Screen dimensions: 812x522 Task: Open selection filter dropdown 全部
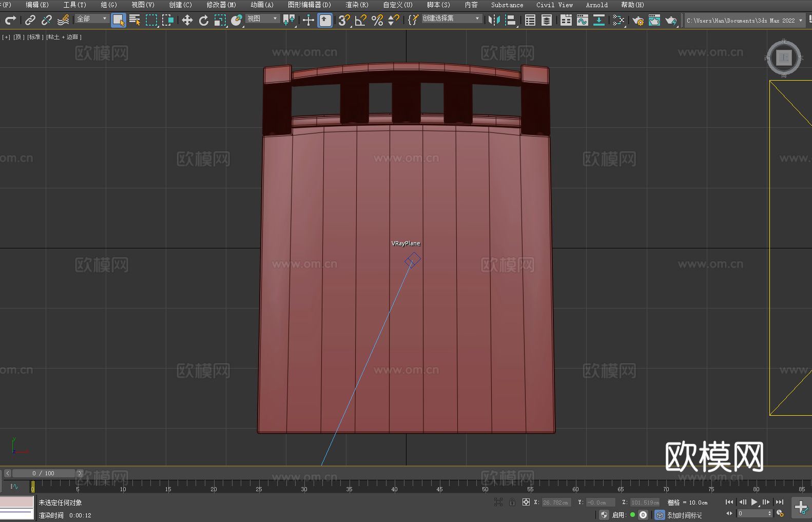click(92, 19)
